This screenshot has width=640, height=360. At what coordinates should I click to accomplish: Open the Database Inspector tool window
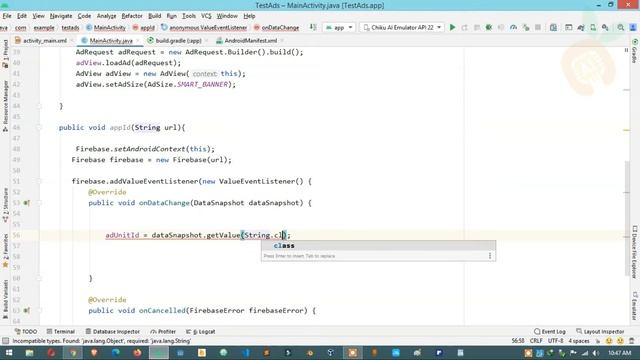pyautogui.click(x=112, y=331)
